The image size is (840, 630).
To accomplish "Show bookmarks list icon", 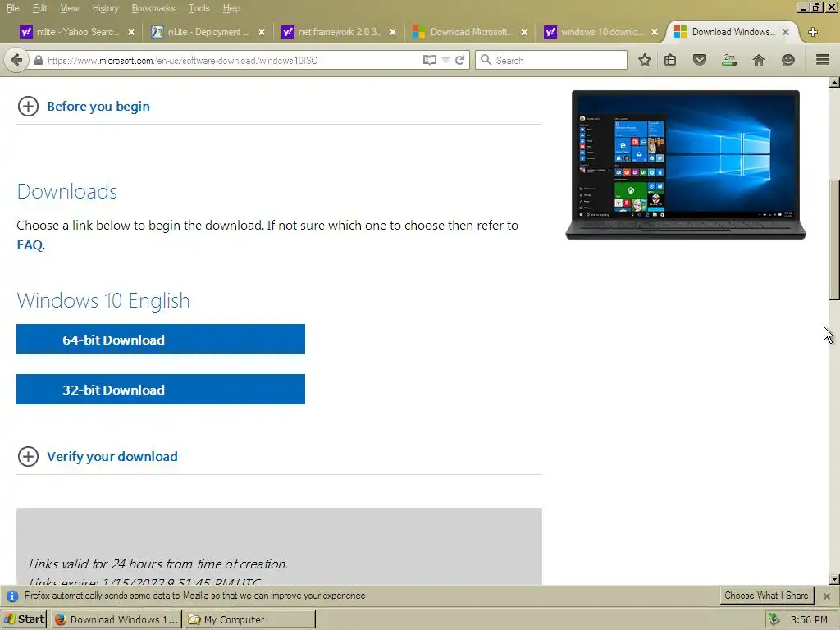I will pos(670,60).
